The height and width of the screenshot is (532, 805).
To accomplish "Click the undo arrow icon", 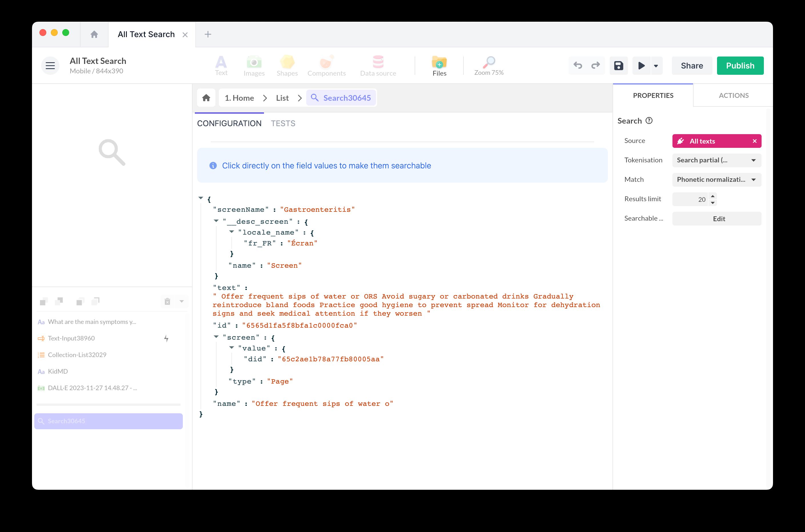I will (x=578, y=65).
